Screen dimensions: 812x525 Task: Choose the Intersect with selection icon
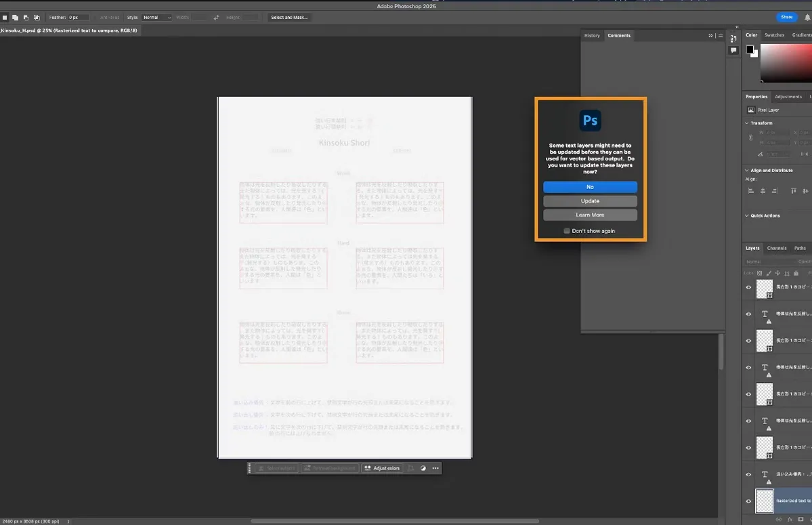coord(37,17)
